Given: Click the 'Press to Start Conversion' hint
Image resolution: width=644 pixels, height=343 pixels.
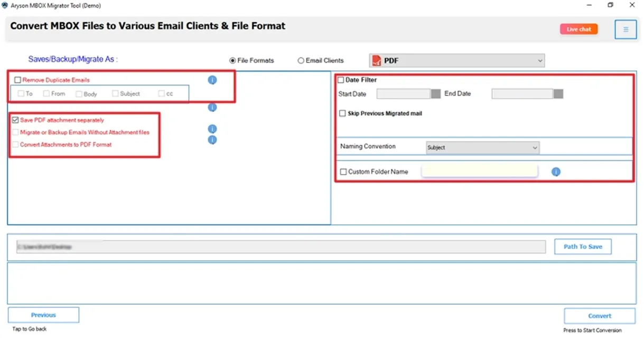Looking at the screenshot, I should tap(592, 330).
